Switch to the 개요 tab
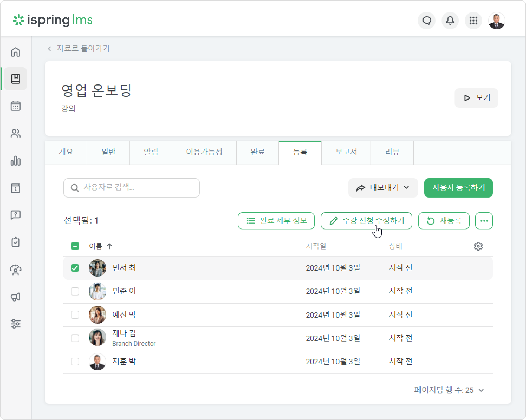 (66, 152)
